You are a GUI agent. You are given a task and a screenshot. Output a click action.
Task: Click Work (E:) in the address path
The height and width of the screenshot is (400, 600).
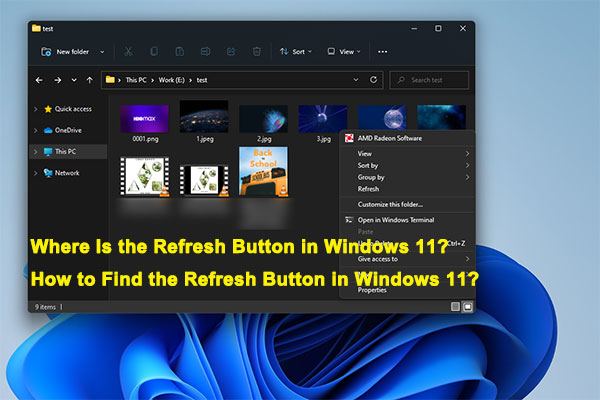click(171, 80)
